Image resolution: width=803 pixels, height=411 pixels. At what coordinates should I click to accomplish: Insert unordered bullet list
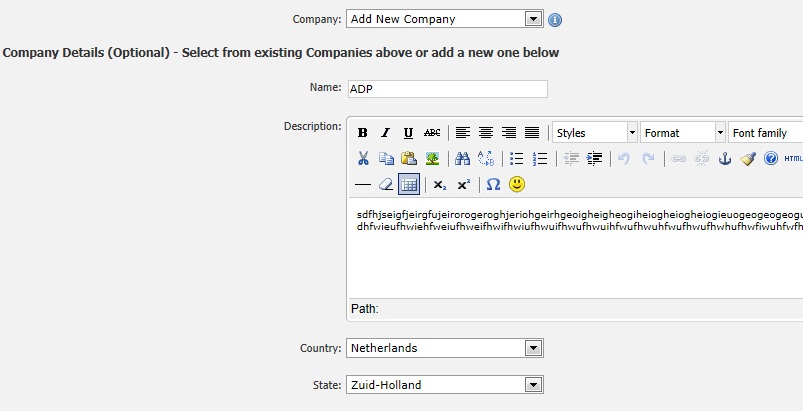(x=516, y=158)
